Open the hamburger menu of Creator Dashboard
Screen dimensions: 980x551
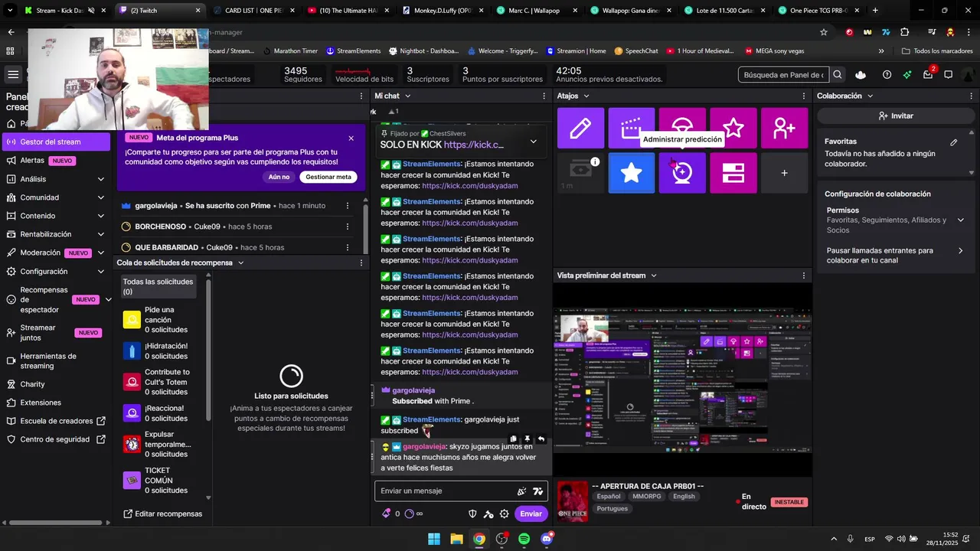[13, 74]
